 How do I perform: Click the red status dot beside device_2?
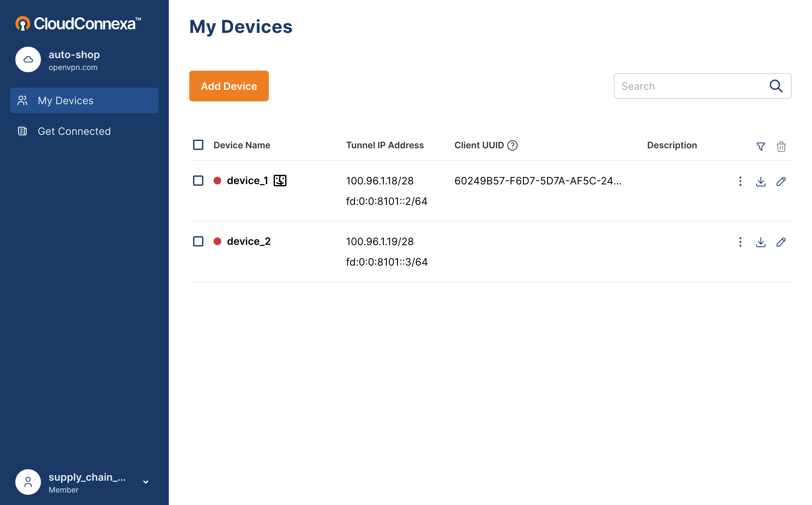point(218,241)
